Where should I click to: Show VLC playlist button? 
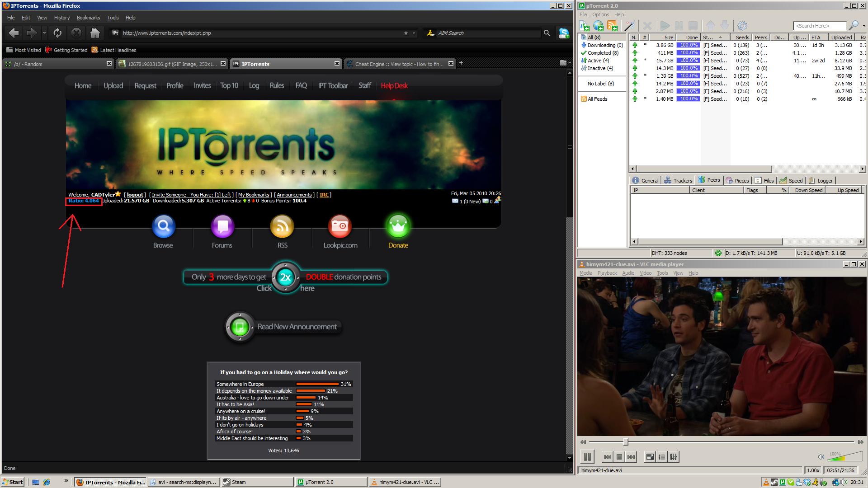(662, 457)
